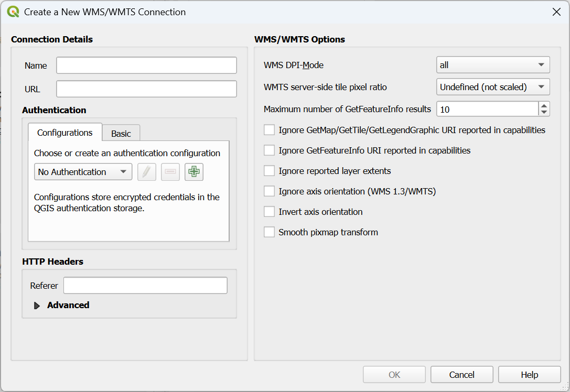Enable Ignore GetMap/GetTile/GetLegendGraphic URI checkbox
Screen dimensions: 570x392
coord(269,130)
